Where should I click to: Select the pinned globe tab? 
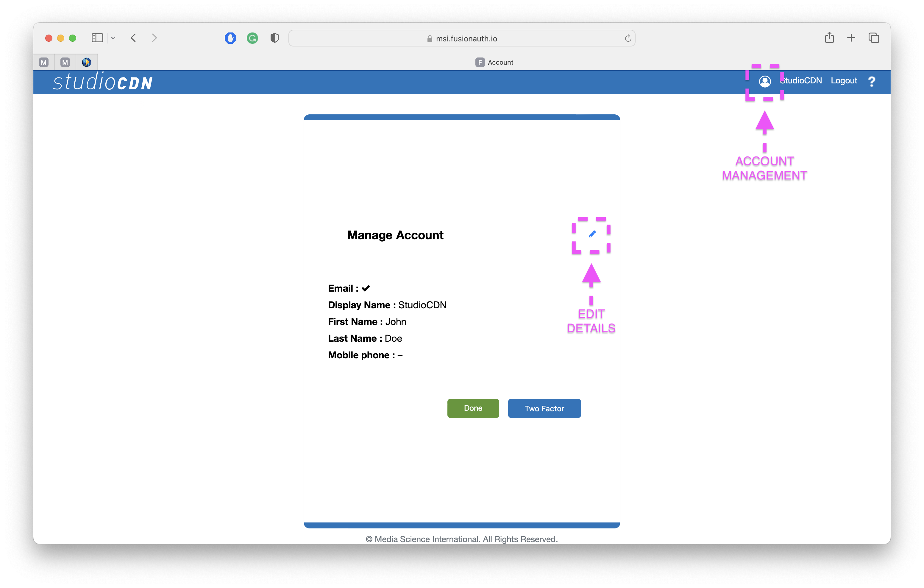pos(87,62)
